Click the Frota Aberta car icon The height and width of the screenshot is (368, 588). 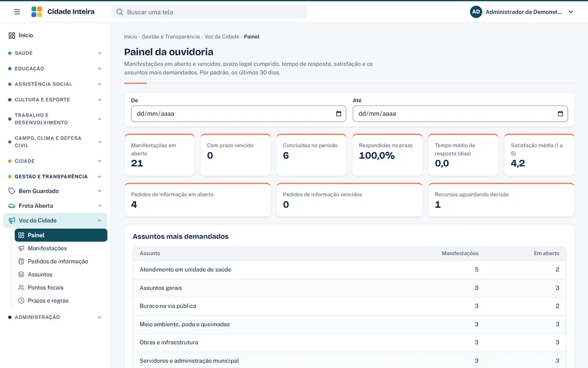[12, 206]
